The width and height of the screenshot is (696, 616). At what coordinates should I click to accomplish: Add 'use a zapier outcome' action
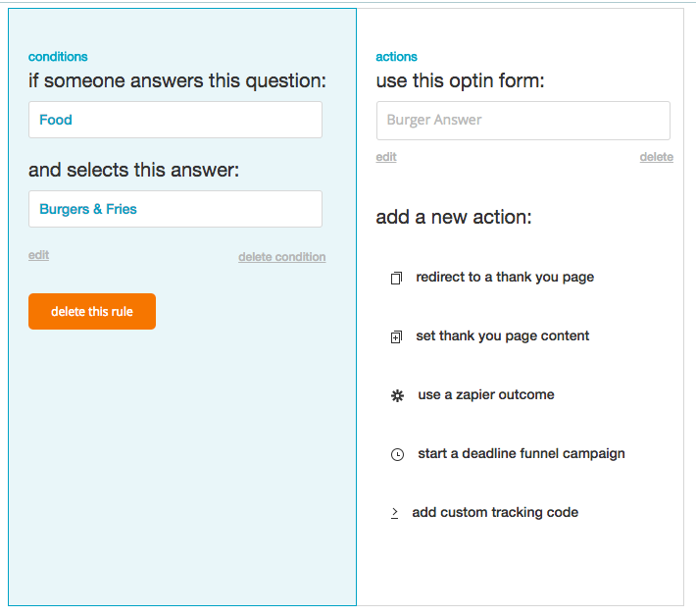[486, 395]
